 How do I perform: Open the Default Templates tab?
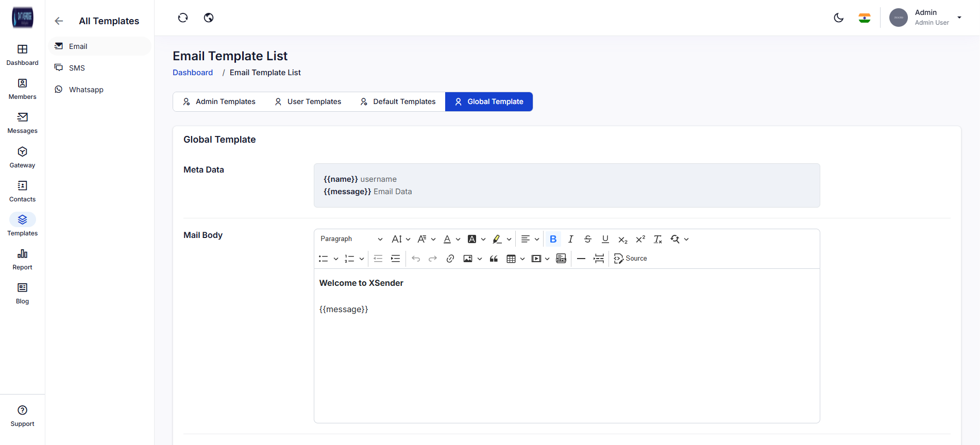tap(398, 101)
